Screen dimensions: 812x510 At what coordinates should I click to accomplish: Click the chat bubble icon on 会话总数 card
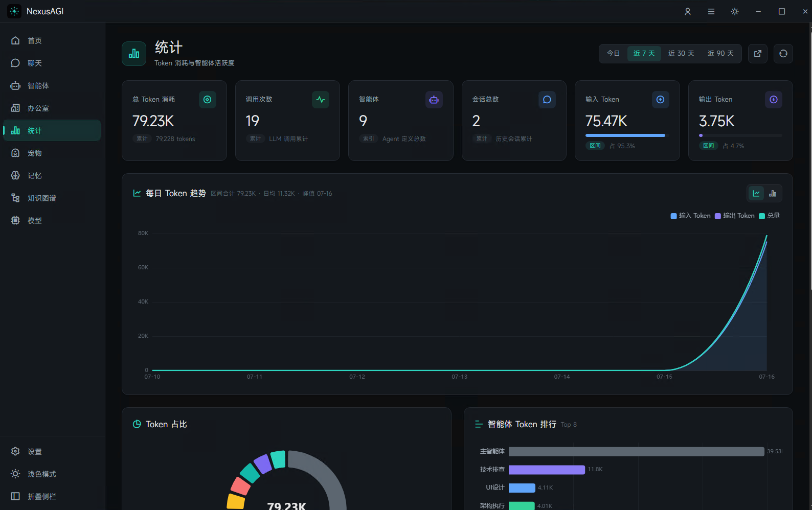click(x=547, y=100)
